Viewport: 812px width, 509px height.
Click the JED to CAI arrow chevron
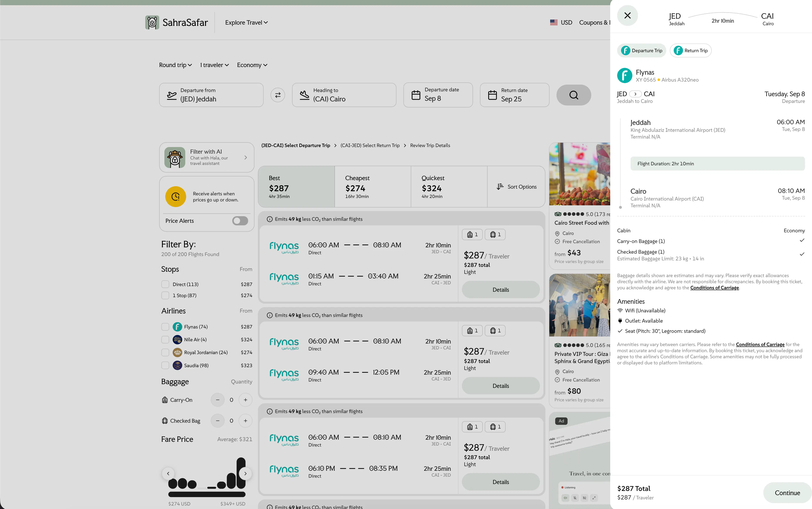635,94
